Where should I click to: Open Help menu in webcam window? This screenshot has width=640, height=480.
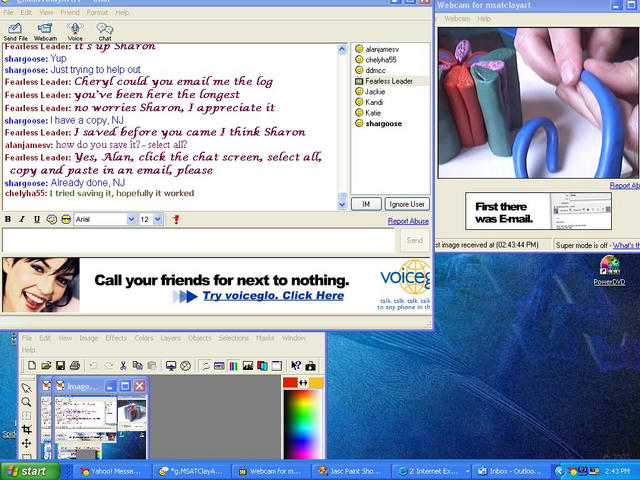[484, 19]
